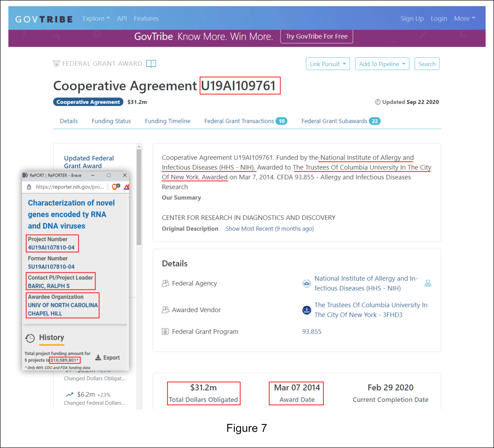Click the Federal Grant Program document icon
494x448 pixels.
(x=165, y=331)
